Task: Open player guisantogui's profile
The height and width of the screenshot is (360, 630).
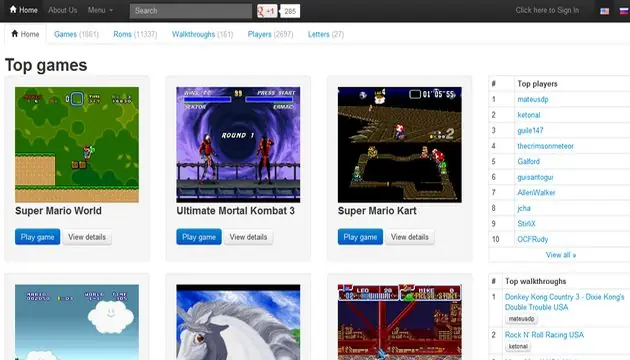Action: (x=535, y=177)
